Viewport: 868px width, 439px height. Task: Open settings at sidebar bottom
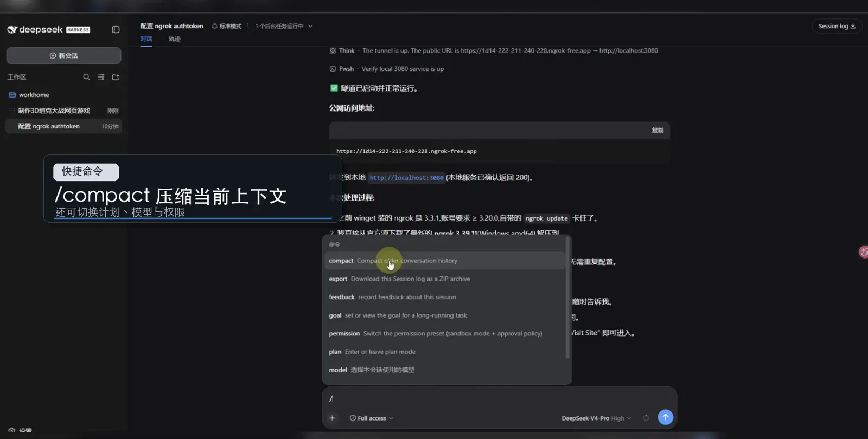[20, 430]
